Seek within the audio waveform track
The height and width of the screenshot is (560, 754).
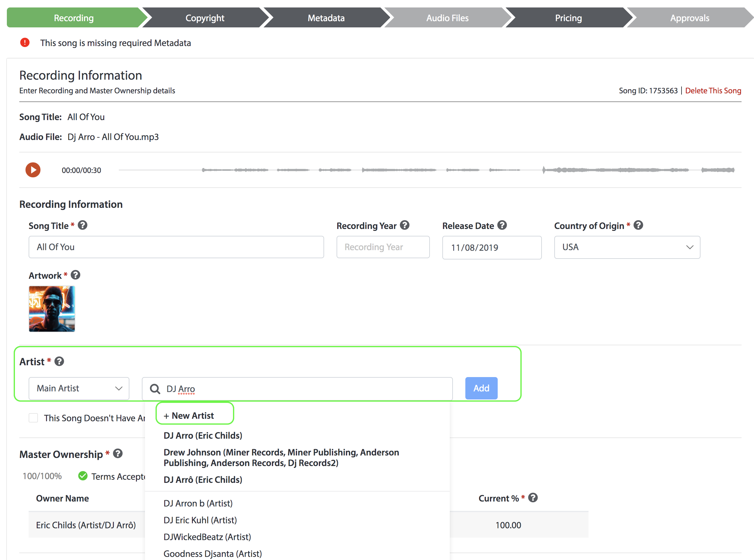pyautogui.click(x=426, y=170)
